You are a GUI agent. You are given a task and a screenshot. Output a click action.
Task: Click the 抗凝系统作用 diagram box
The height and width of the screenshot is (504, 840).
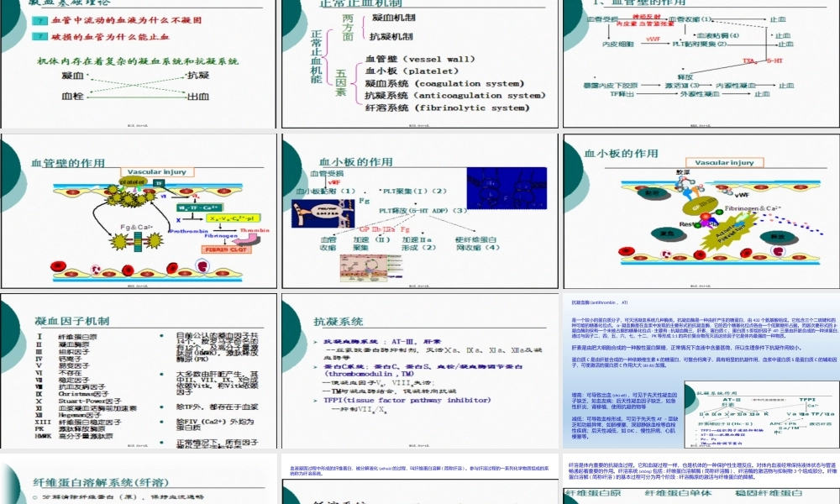[760, 412]
